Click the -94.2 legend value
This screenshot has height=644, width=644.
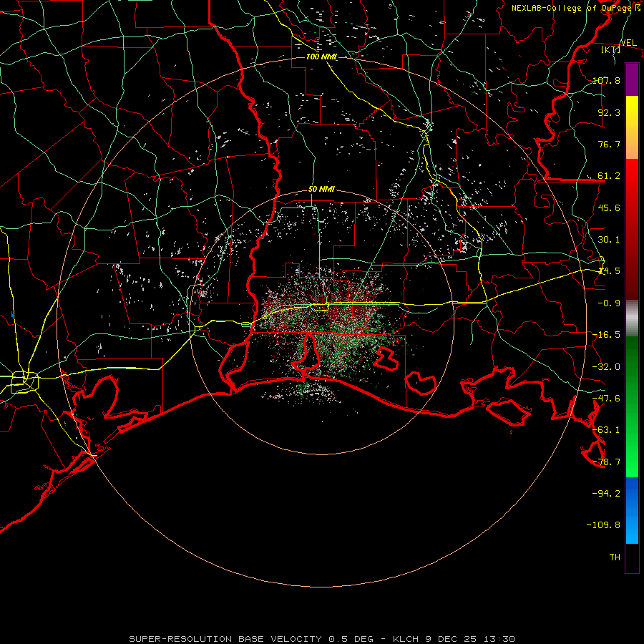[x=606, y=493]
